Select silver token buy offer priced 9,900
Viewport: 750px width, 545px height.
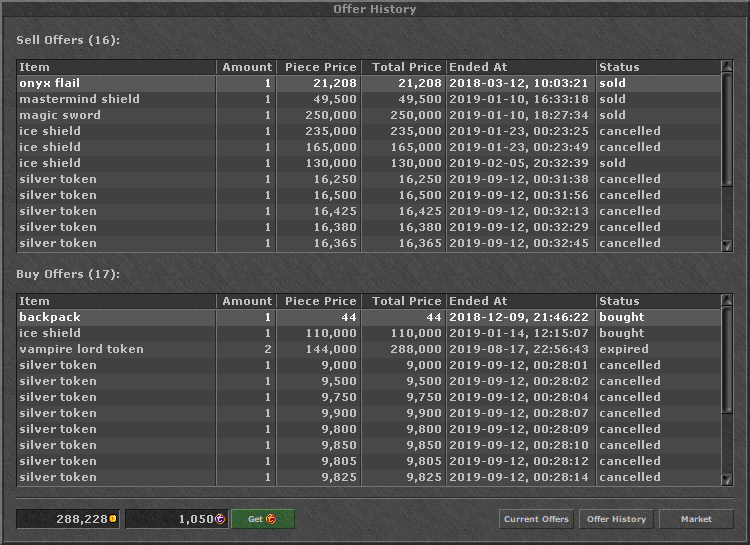(369, 413)
